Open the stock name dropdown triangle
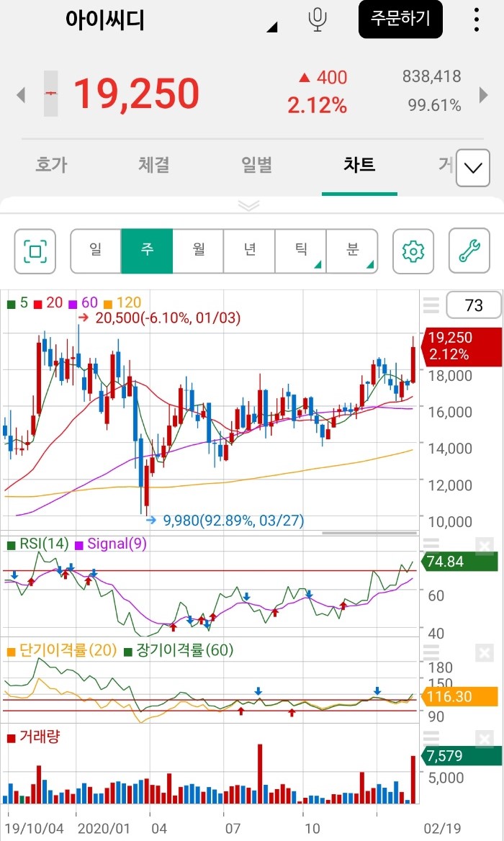504x841 pixels. (x=272, y=27)
